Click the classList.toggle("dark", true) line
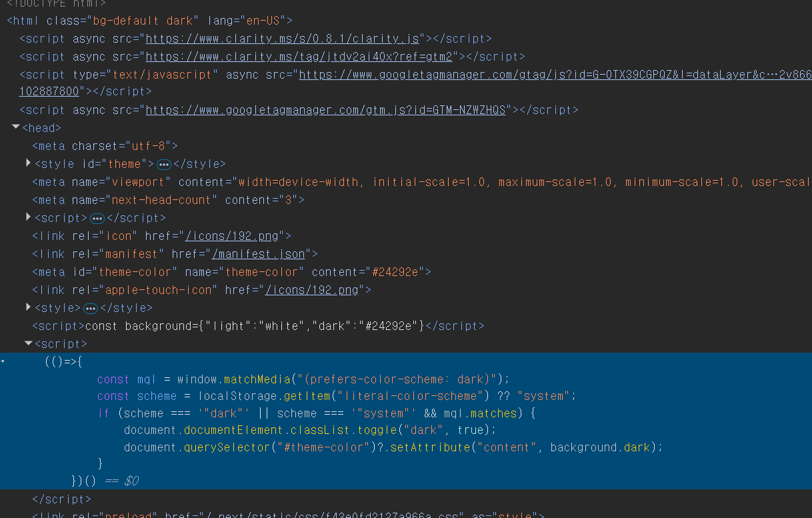 point(310,430)
